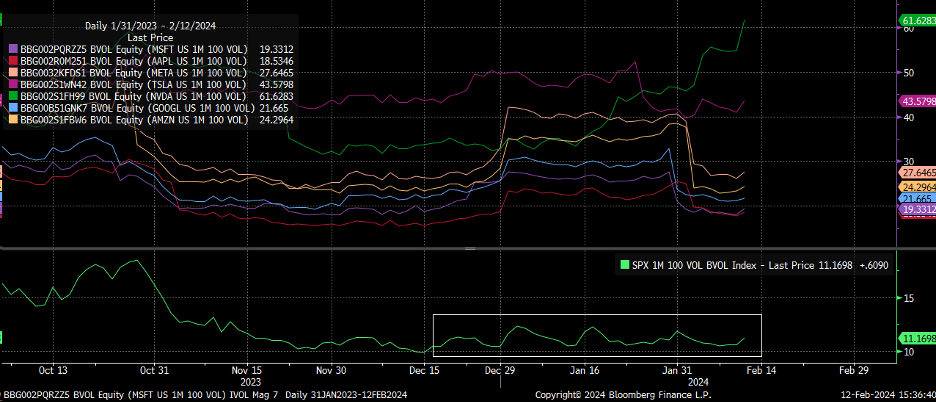This screenshot has height=402, width=936.
Task: Click the Feb 29 date label
Action: [854, 370]
